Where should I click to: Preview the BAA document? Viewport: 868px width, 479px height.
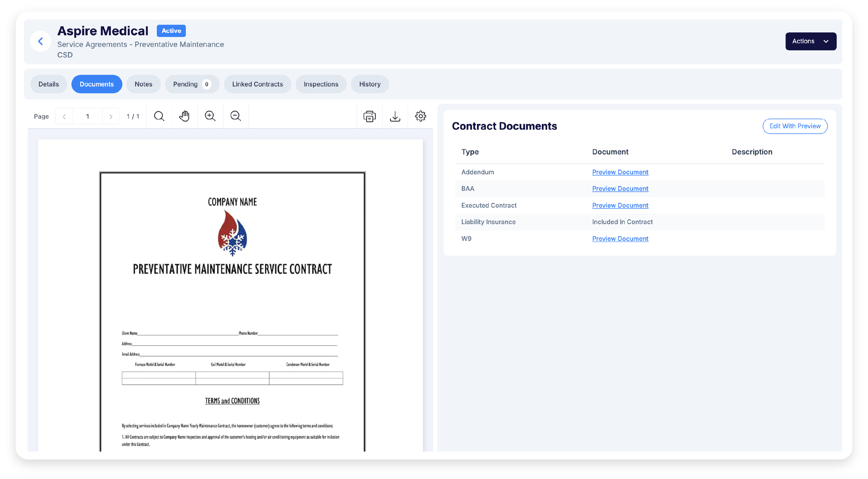(620, 188)
